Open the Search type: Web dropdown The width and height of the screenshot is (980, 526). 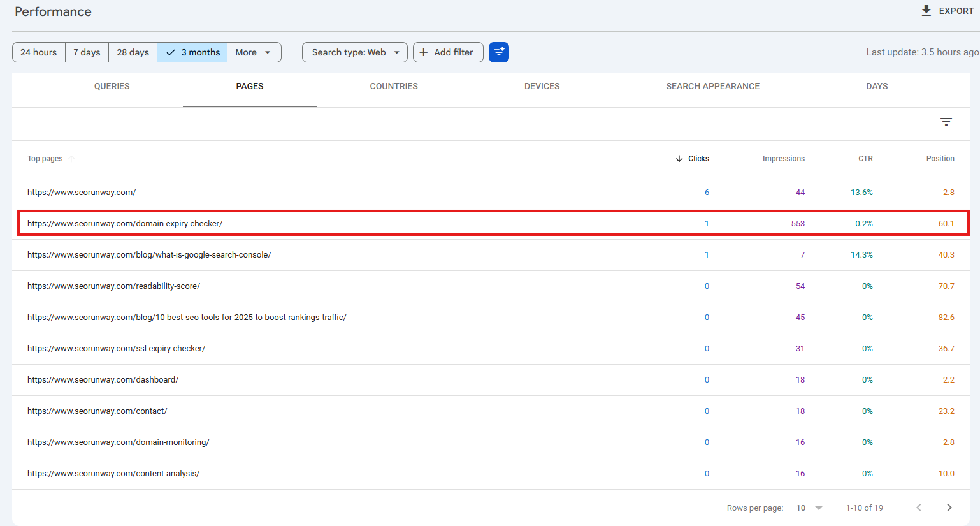355,52
